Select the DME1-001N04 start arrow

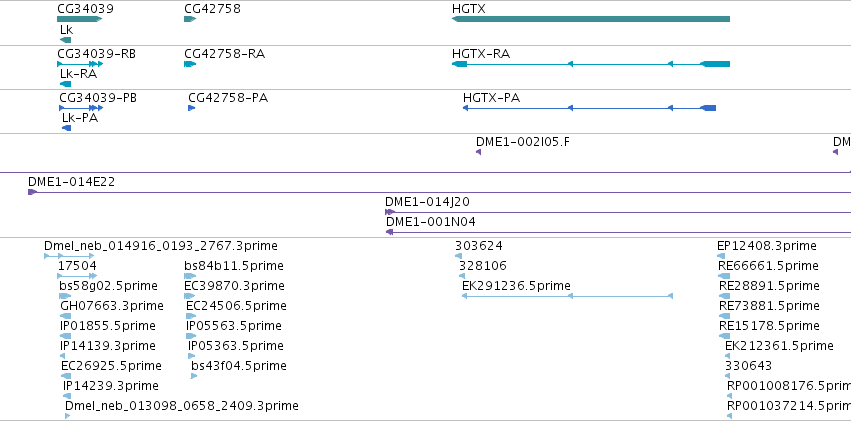389,232
